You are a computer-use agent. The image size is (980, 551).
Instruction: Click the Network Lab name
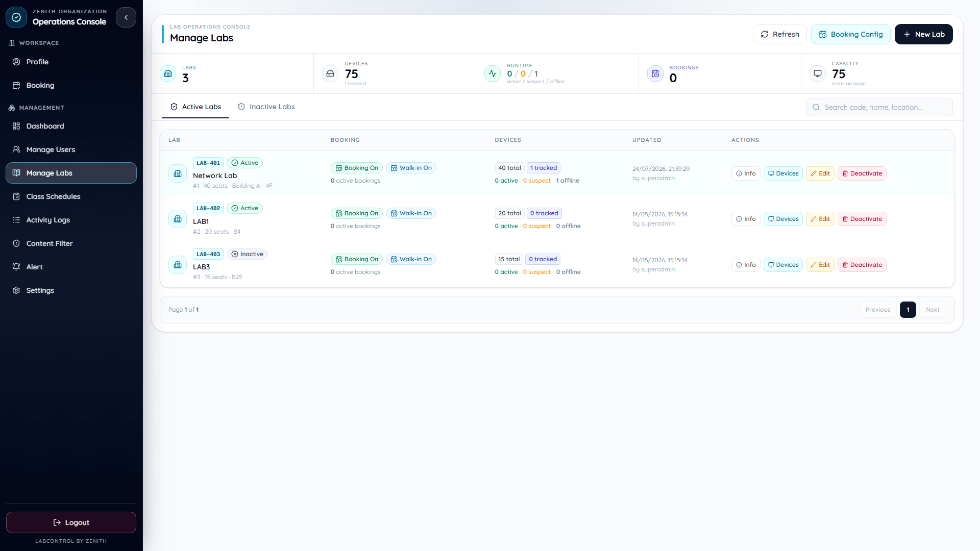click(x=215, y=176)
